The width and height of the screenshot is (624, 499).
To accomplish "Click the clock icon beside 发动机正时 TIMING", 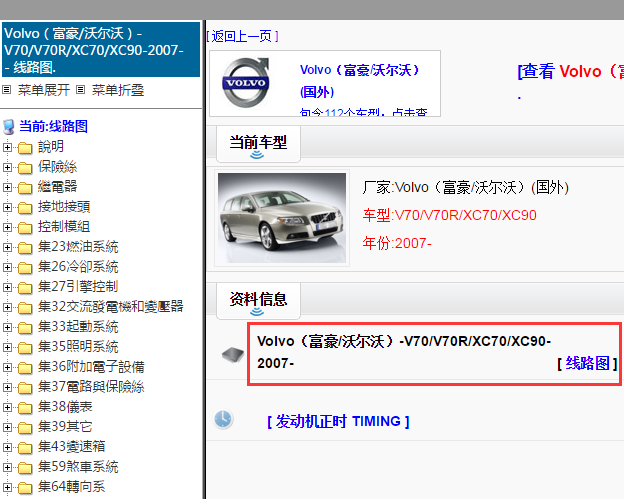I will (x=223, y=419).
